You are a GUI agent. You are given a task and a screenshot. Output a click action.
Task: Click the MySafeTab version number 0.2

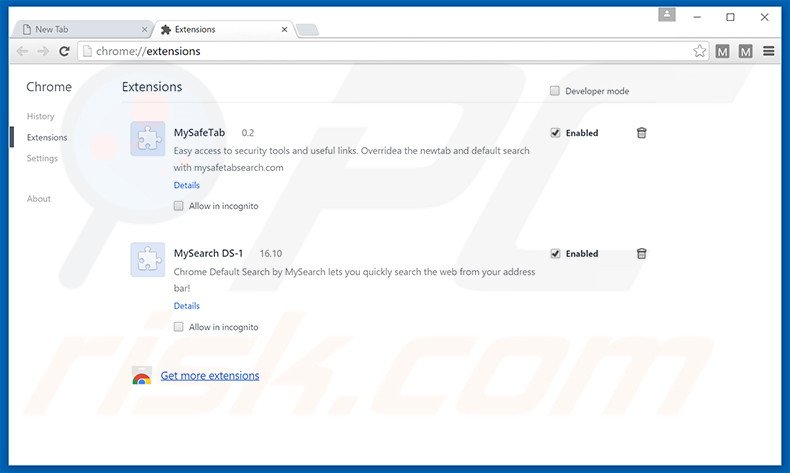(x=247, y=133)
